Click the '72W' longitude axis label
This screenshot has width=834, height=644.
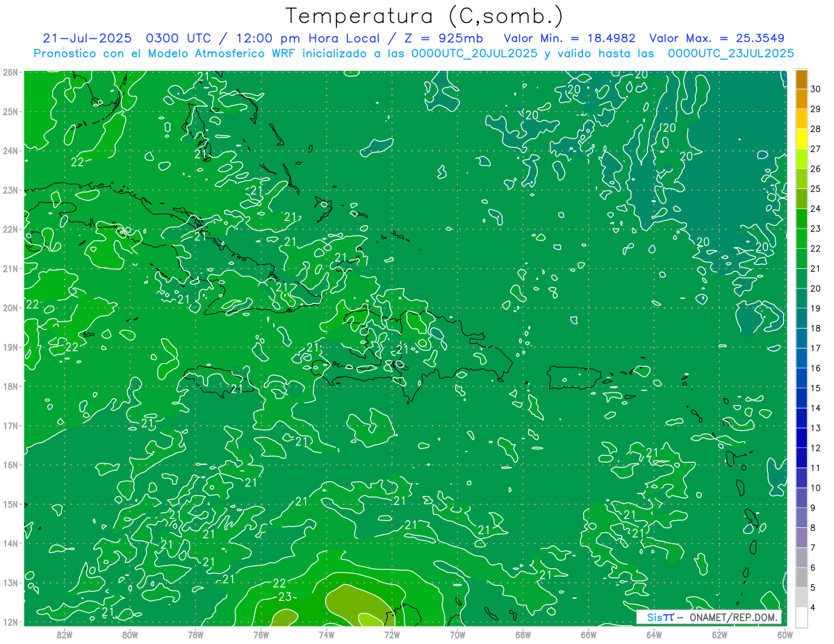tap(392, 634)
